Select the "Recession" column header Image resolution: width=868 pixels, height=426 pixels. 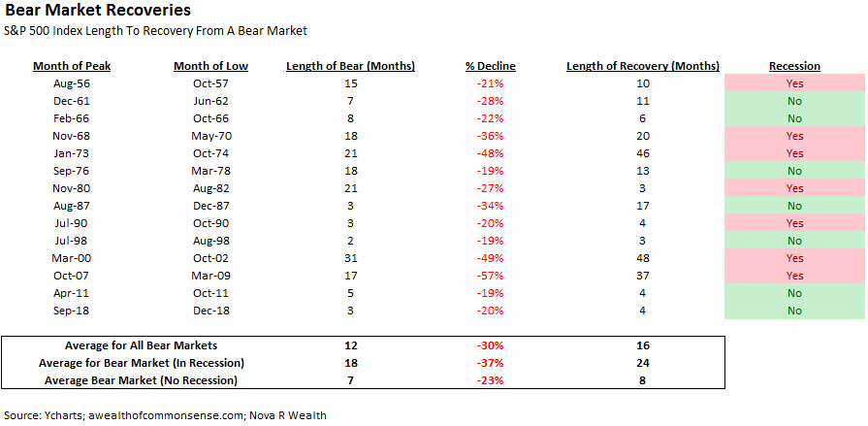click(794, 66)
